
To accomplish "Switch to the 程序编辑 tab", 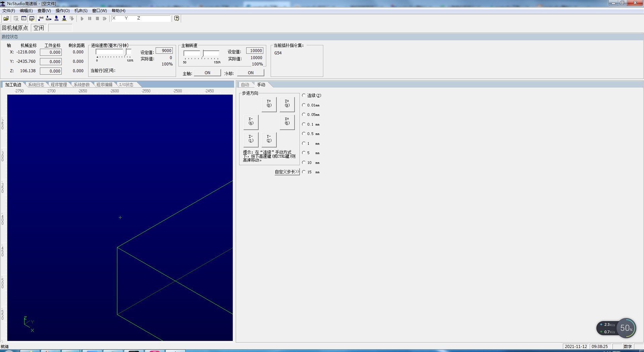I will point(104,85).
